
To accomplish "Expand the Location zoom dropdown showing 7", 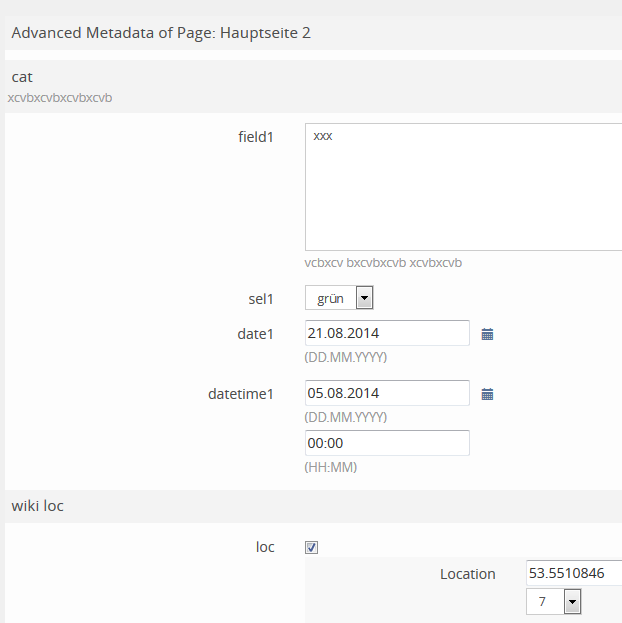I will [x=554, y=602].
